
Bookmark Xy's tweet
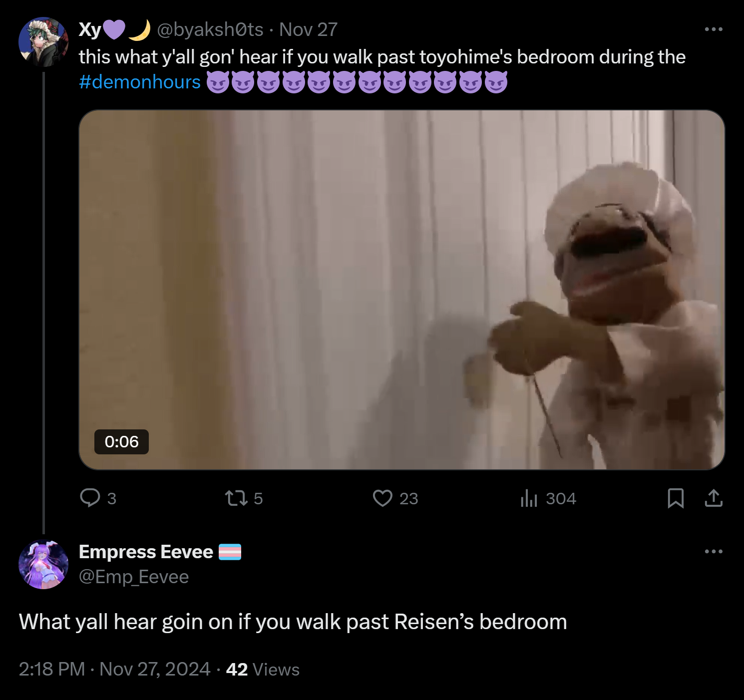(x=676, y=498)
